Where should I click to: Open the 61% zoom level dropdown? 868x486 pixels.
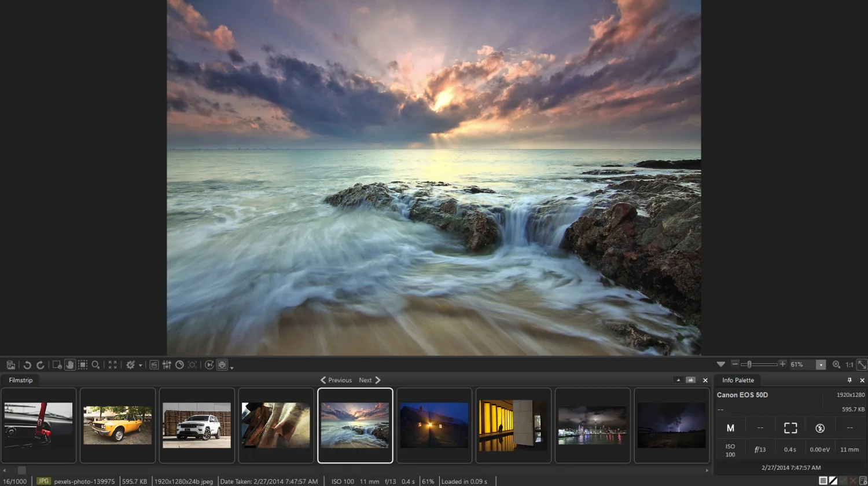click(x=821, y=364)
